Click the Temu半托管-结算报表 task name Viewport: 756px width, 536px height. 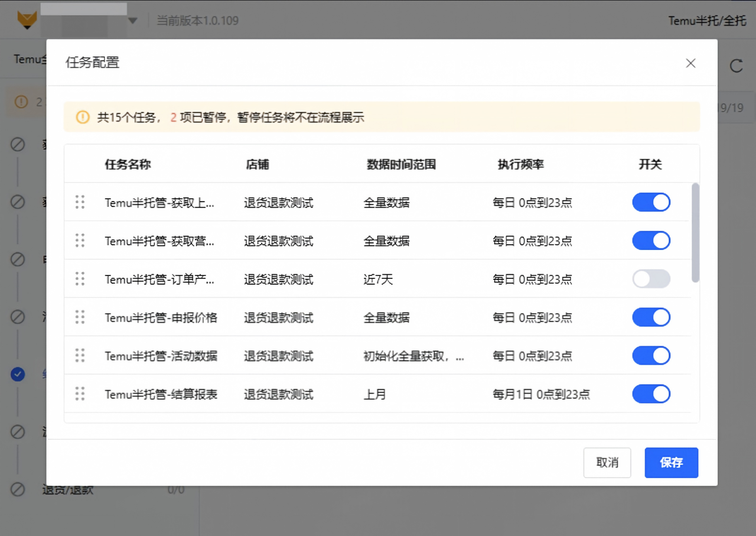click(161, 394)
